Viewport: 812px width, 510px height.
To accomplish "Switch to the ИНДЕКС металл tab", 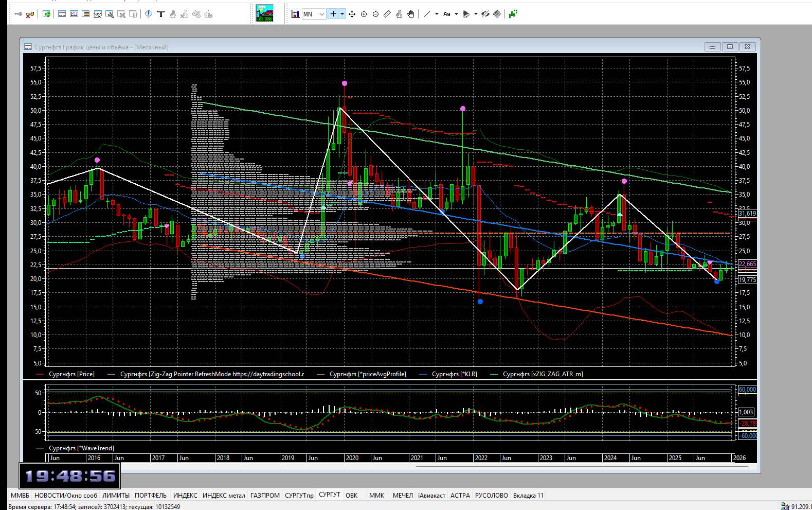I will point(224,496).
